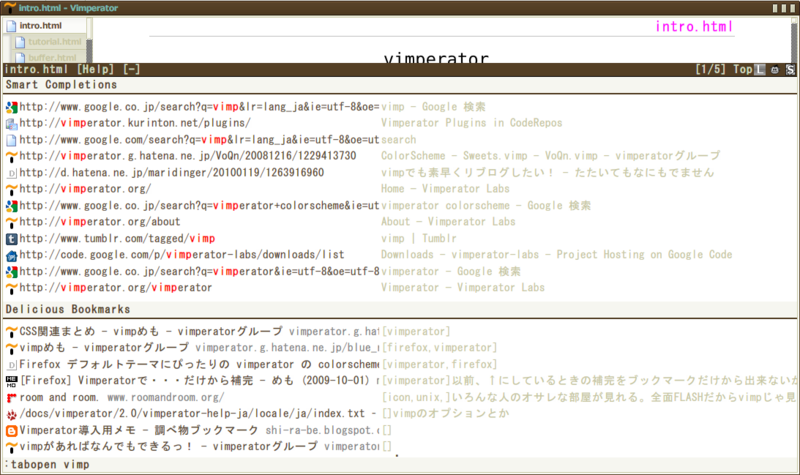Image resolution: width=800 pixels, height=475 pixels.
Task: Select the google.co.jp search?q=vimperator&ie=utf-8 completion
Action: [400, 271]
